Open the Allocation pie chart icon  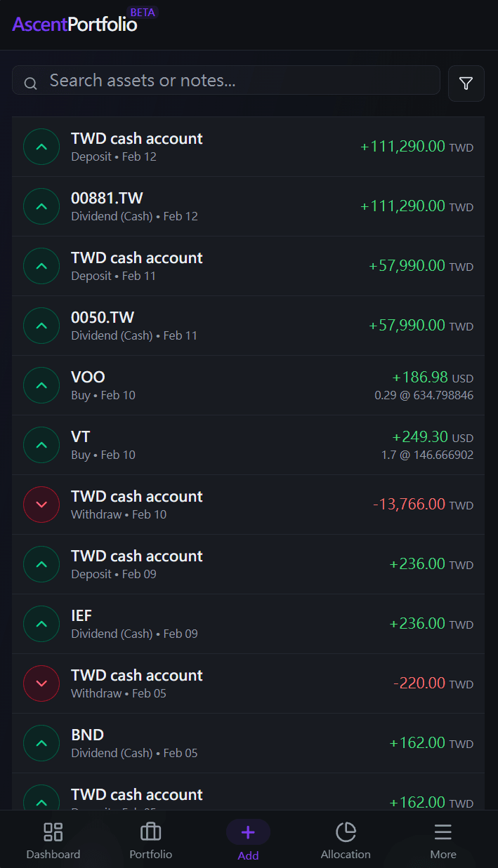(346, 832)
